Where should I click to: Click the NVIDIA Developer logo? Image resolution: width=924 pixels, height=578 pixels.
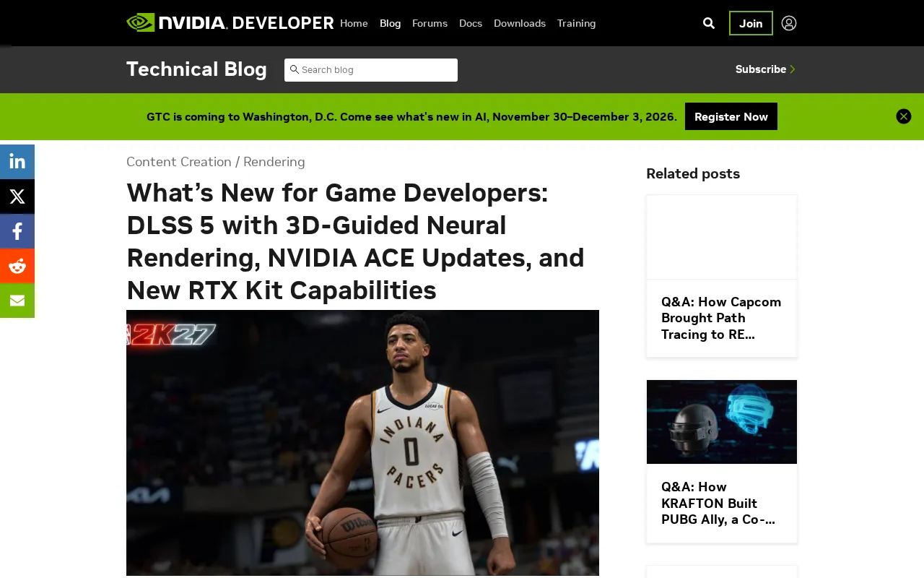(230, 22)
